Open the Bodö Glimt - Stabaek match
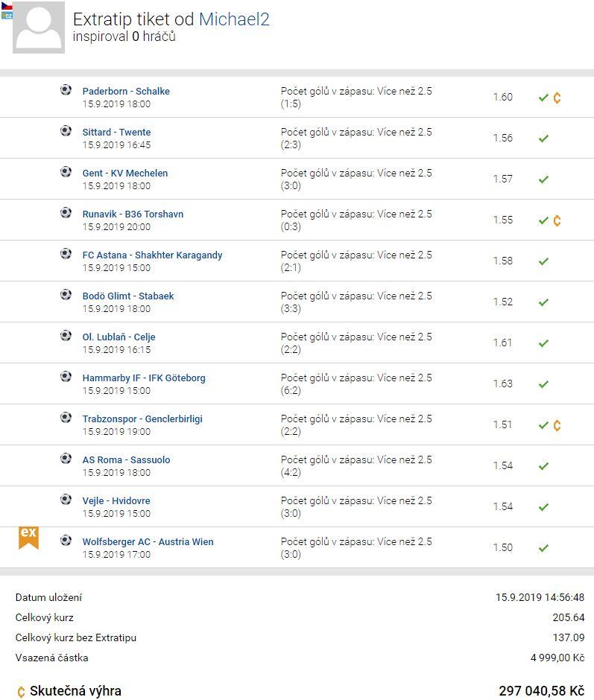Viewport: 594px width, 700px height. coord(128,296)
